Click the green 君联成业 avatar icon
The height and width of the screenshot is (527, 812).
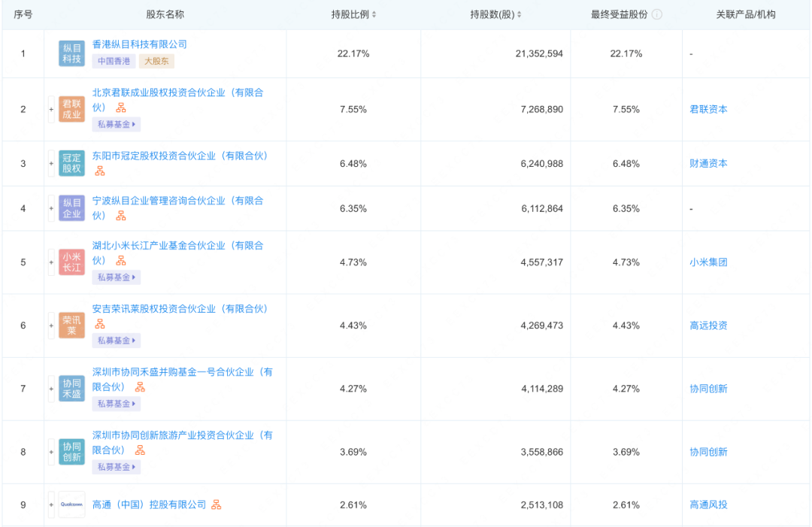tap(71, 109)
